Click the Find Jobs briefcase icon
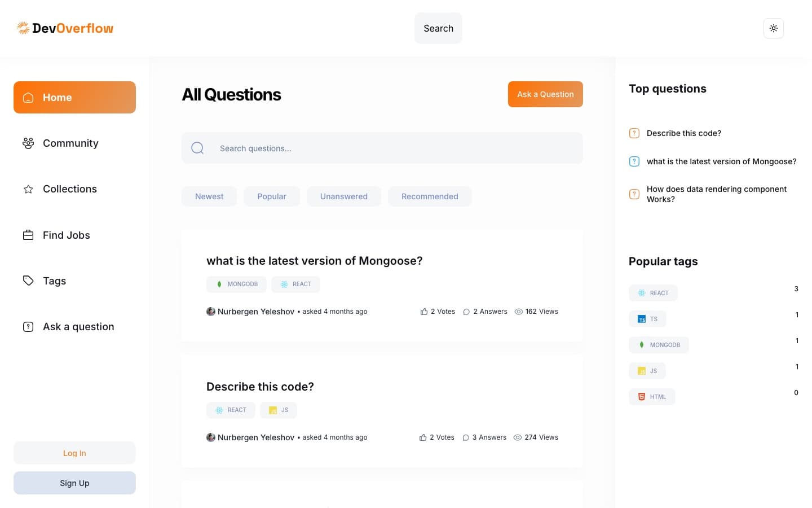The height and width of the screenshot is (508, 812). [28, 235]
